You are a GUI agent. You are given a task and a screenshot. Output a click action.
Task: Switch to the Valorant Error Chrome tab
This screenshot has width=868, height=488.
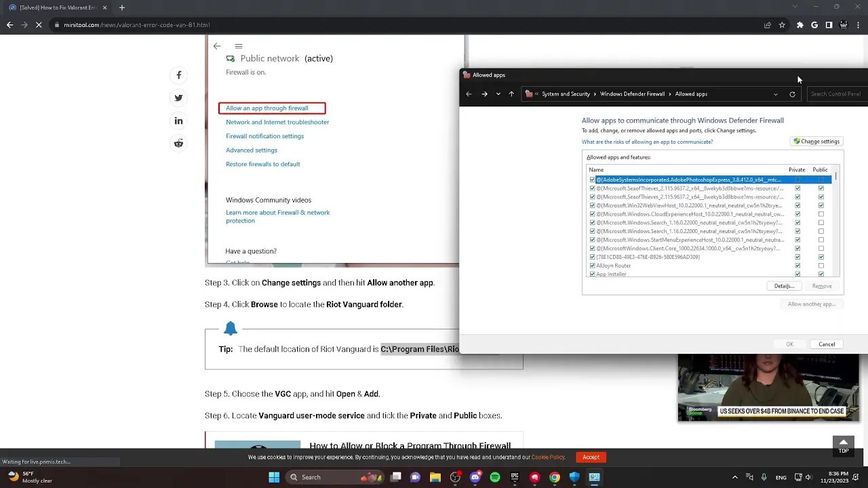click(58, 7)
